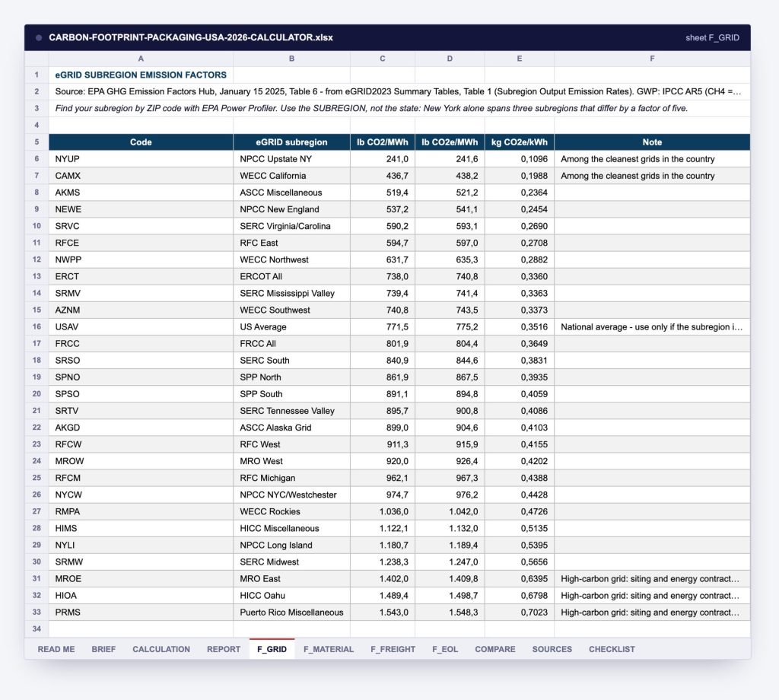Select the value 844,6 for SERC South

click(450, 361)
